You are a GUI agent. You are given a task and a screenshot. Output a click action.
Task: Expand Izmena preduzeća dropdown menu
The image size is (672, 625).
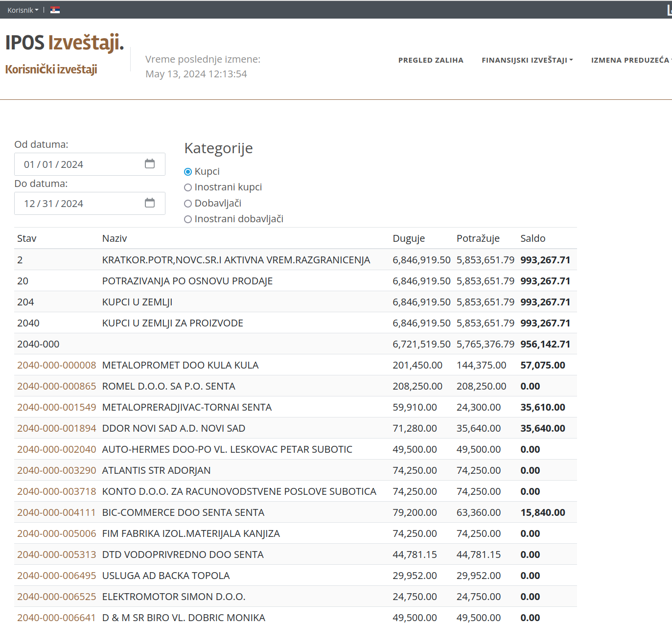pos(630,60)
